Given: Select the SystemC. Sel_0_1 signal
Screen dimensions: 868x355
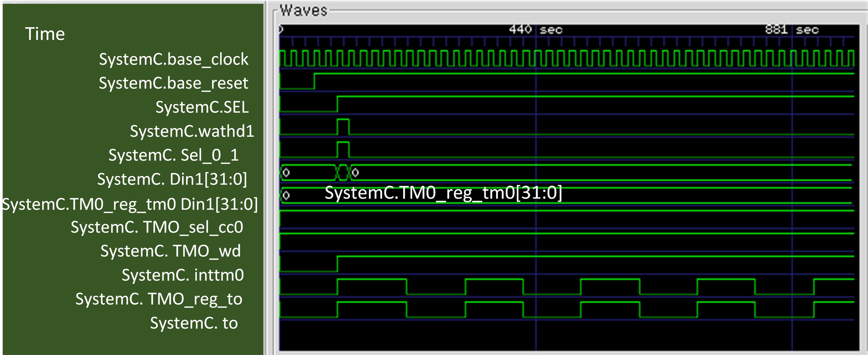Looking at the screenshot, I should [x=174, y=155].
